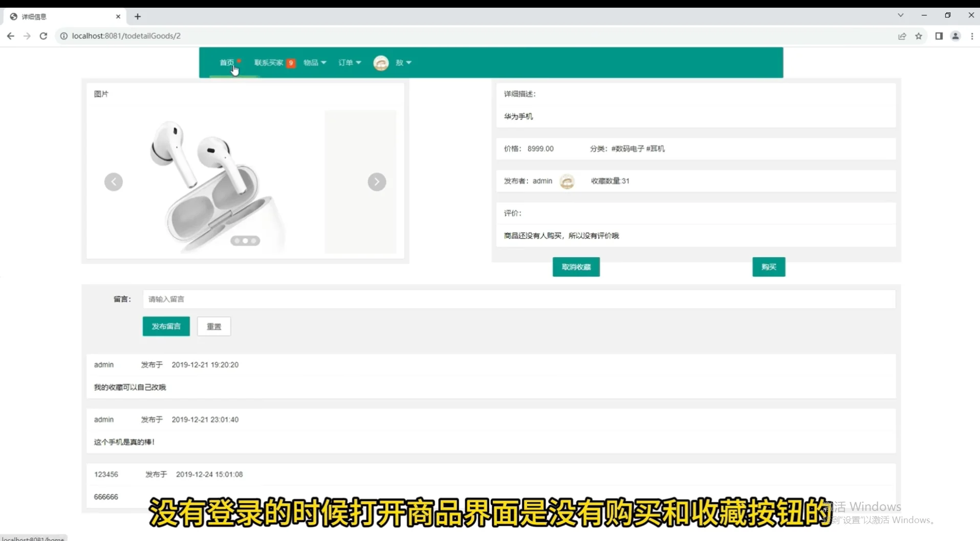Click the 发布留言 post comment button

[166, 326]
